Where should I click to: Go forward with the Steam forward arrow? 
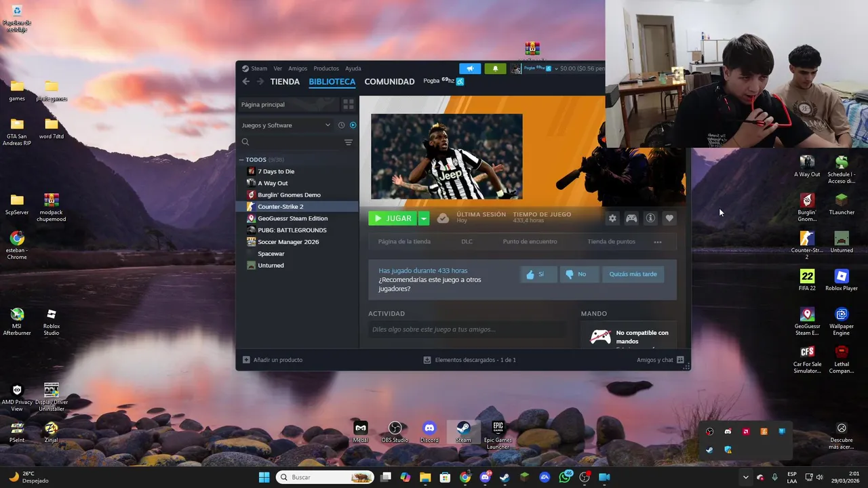[x=260, y=81]
